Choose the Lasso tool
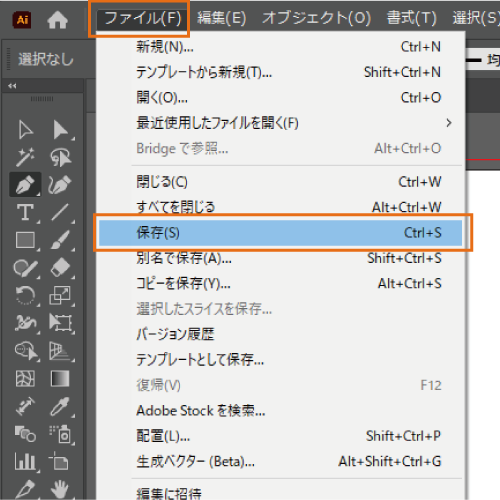The height and width of the screenshot is (500, 500). 60,157
